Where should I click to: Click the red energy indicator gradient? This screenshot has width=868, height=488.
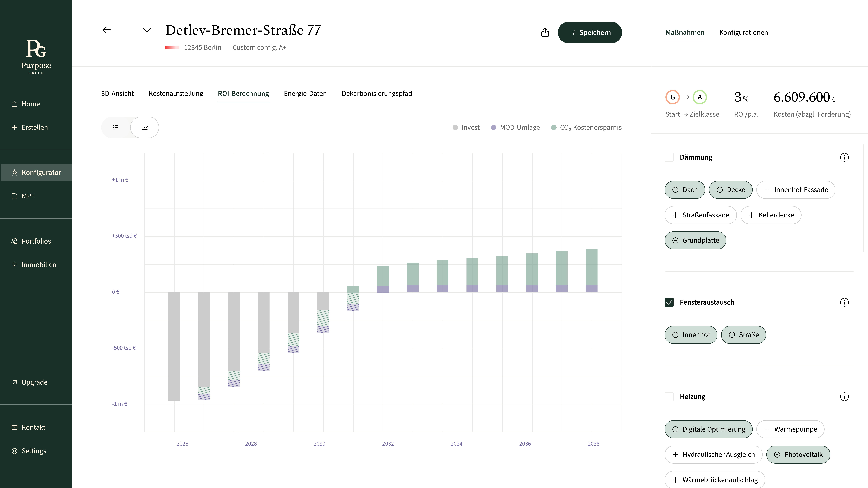click(x=172, y=47)
